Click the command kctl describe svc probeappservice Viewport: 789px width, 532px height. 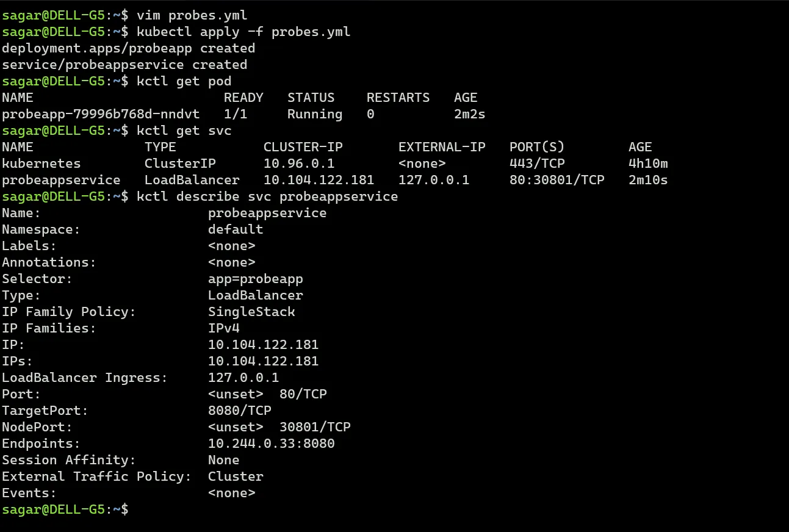(x=267, y=196)
